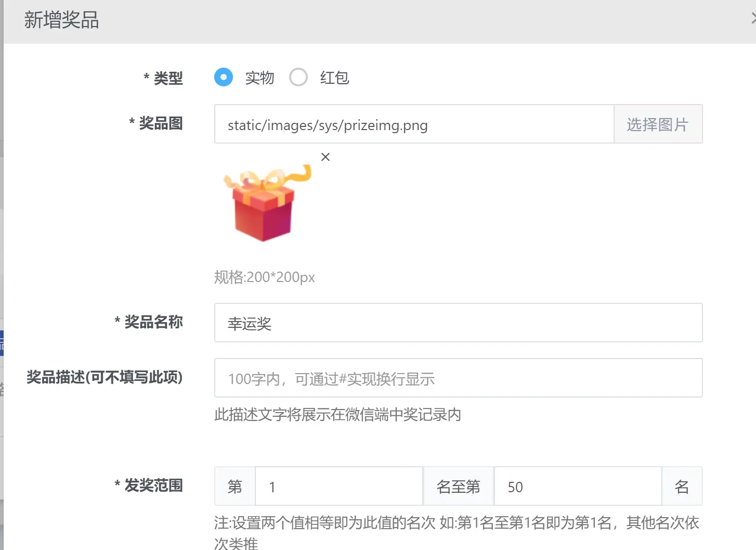756x550 pixels.
Task: Click the 选择图片 button
Action: [658, 124]
